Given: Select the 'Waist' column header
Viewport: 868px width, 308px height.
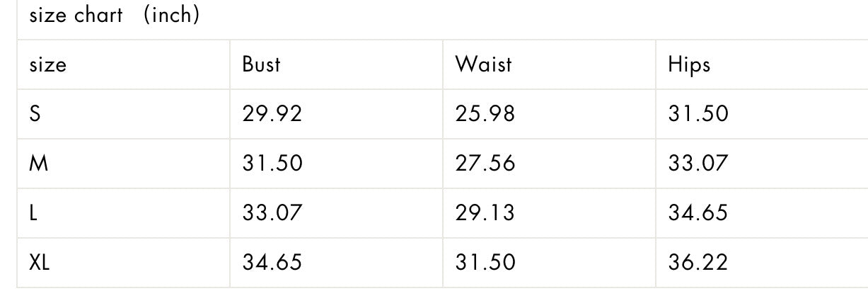Looking at the screenshot, I should point(483,64).
